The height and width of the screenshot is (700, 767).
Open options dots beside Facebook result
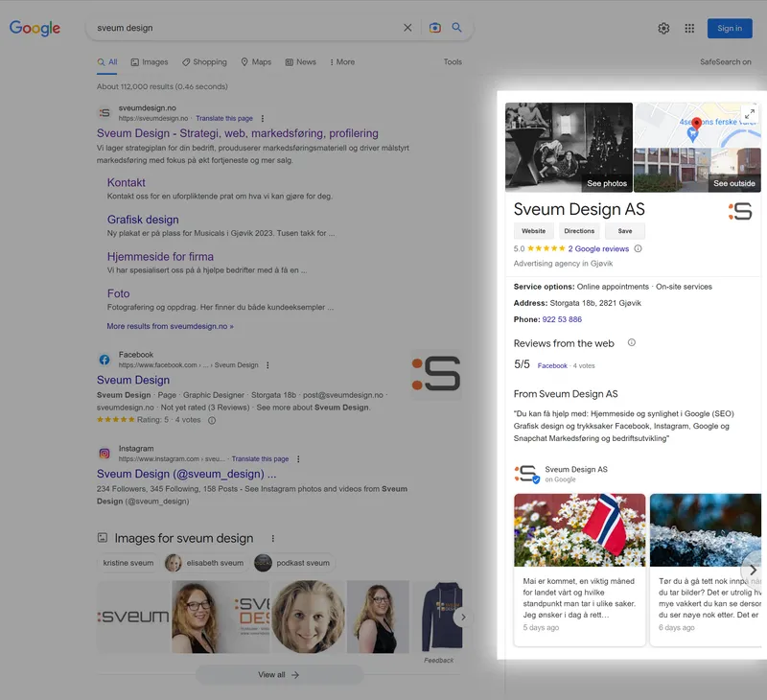click(x=267, y=365)
